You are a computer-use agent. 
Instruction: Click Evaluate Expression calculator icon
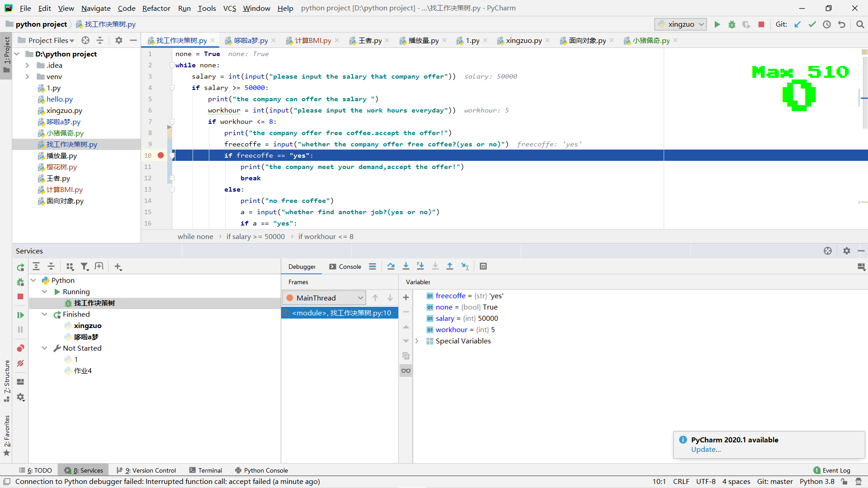tap(483, 266)
